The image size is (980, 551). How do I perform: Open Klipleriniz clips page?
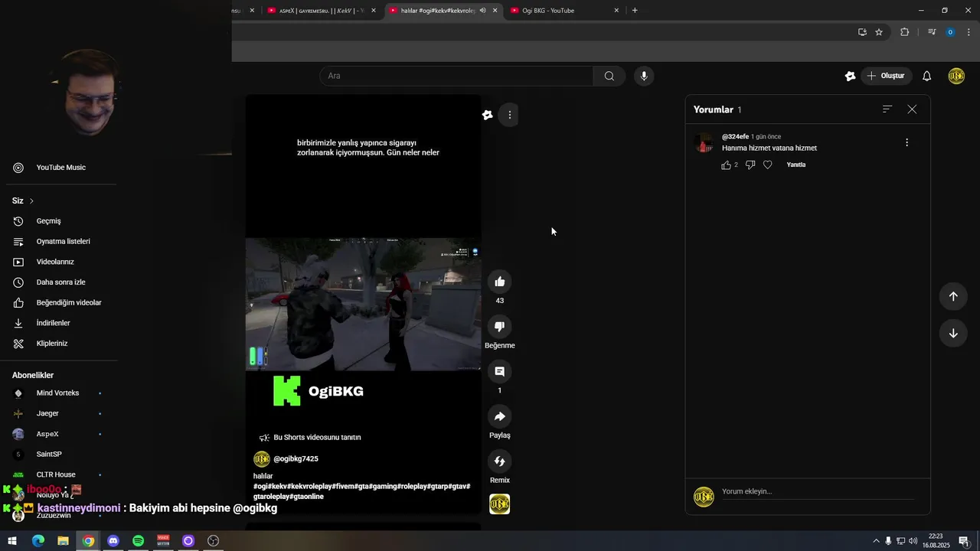coord(60,344)
